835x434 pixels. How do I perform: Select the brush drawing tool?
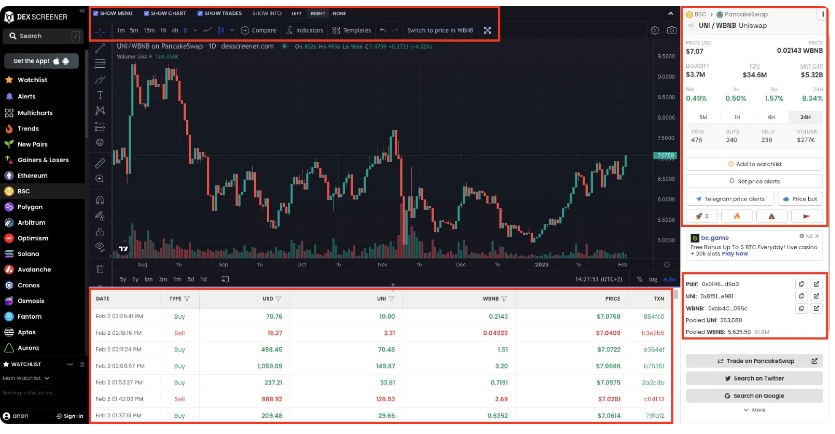[100, 80]
